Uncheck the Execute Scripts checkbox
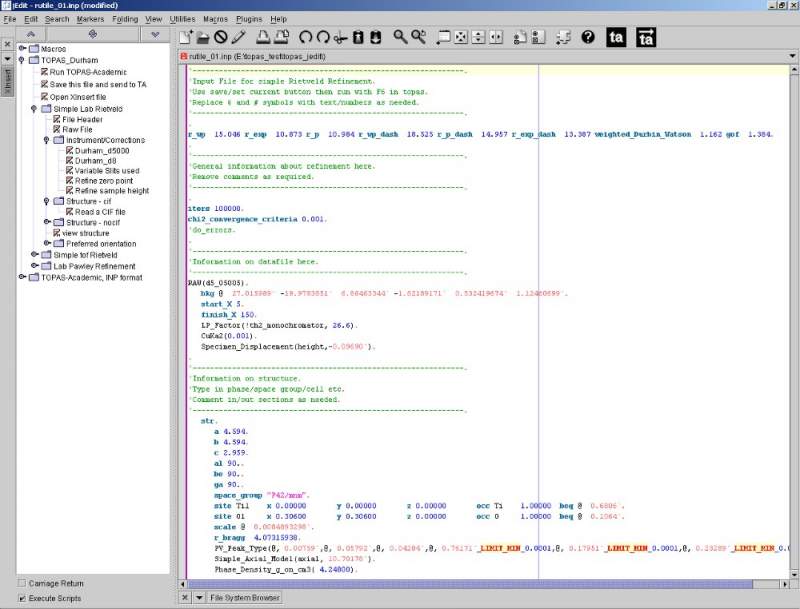The width and height of the screenshot is (800, 609). (x=23, y=597)
